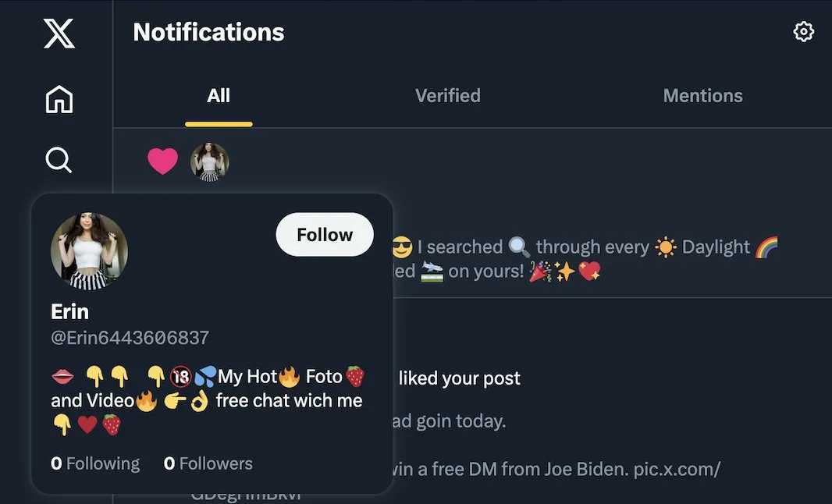The height and width of the screenshot is (504, 832).
Task: Open Erin's 0 Followers list
Action: pyautogui.click(x=208, y=463)
